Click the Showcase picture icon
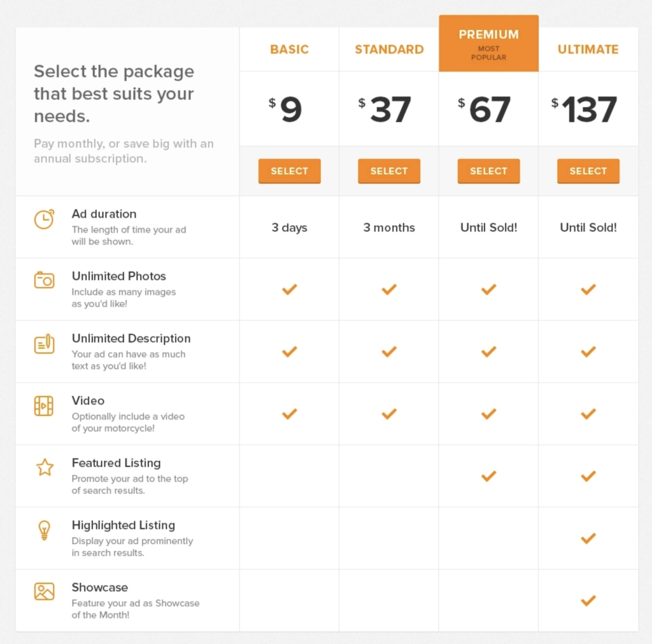652x644 pixels. tap(44, 592)
